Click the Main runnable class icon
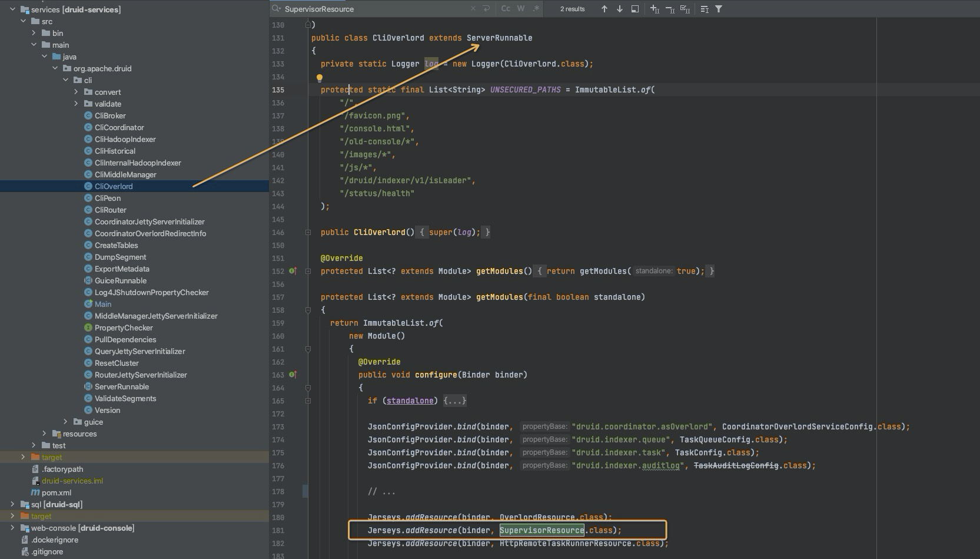The height and width of the screenshot is (559, 980). [x=88, y=304]
